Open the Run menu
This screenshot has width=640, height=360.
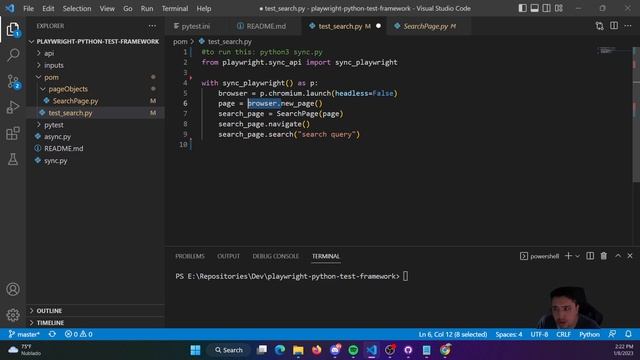[147, 8]
